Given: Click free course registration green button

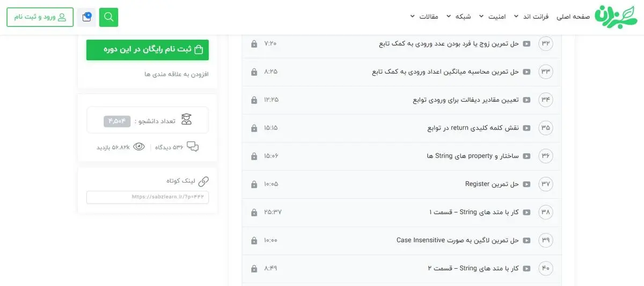Looking at the screenshot, I should [148, 49].
